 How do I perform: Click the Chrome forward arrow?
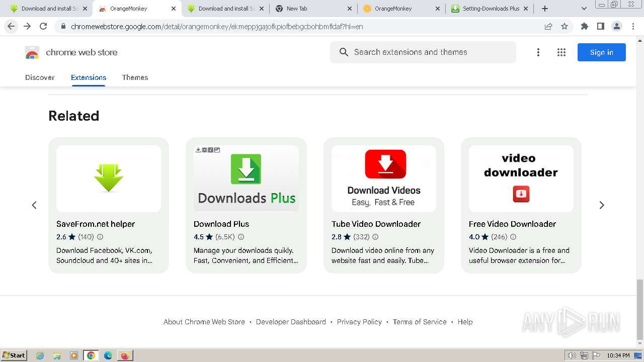tap(27, 26)
